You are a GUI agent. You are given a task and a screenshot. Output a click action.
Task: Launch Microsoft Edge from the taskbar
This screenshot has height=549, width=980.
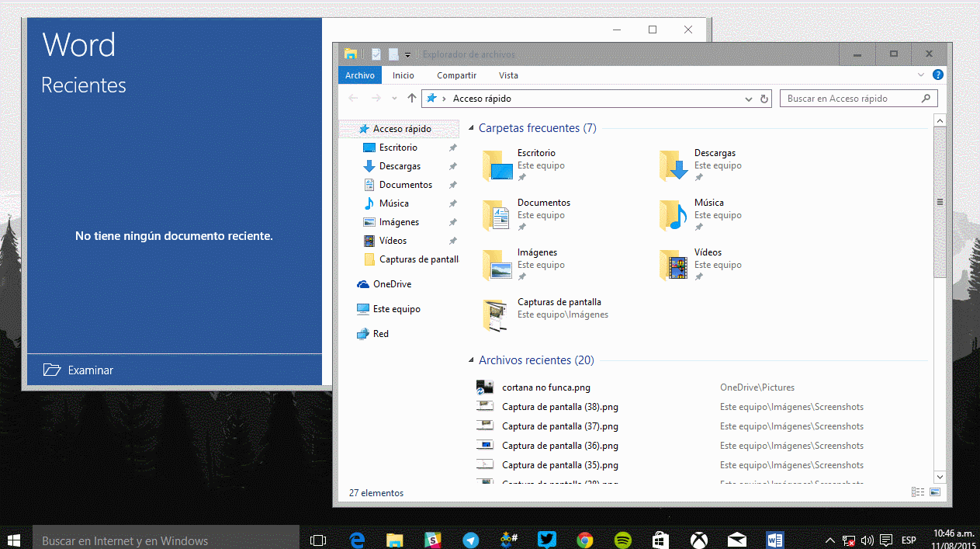[357, 540]
